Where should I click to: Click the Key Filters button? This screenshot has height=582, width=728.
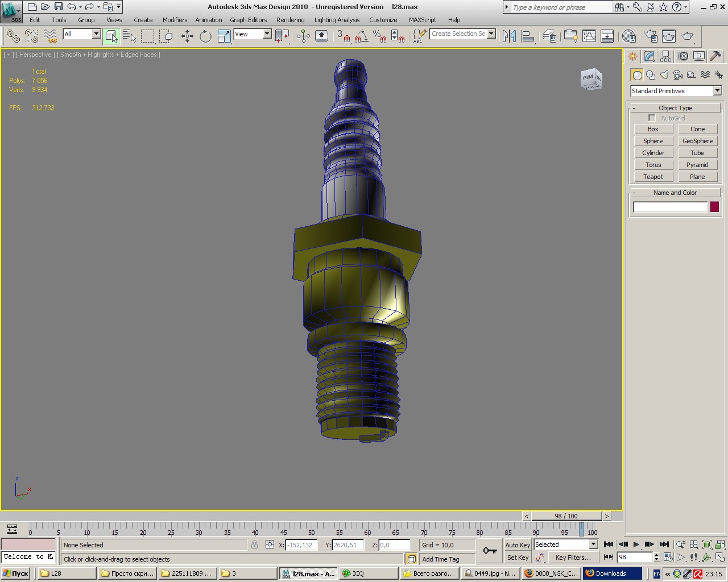[x=573, y=558]
